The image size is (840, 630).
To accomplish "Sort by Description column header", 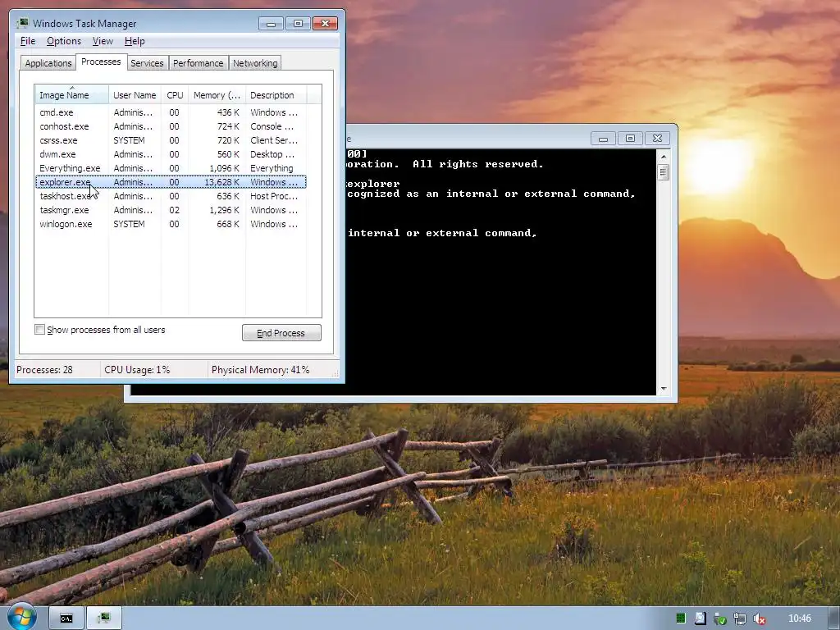I will [276, 95].
